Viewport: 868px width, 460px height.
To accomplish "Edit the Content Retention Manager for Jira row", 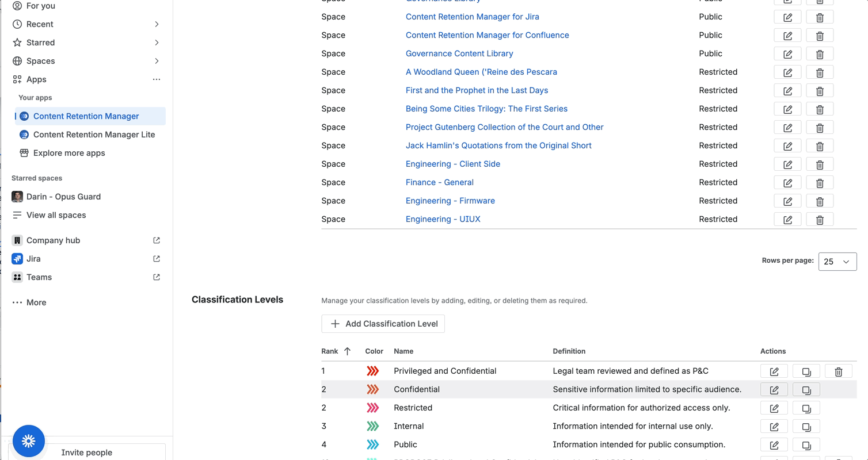I will point(787,17).
